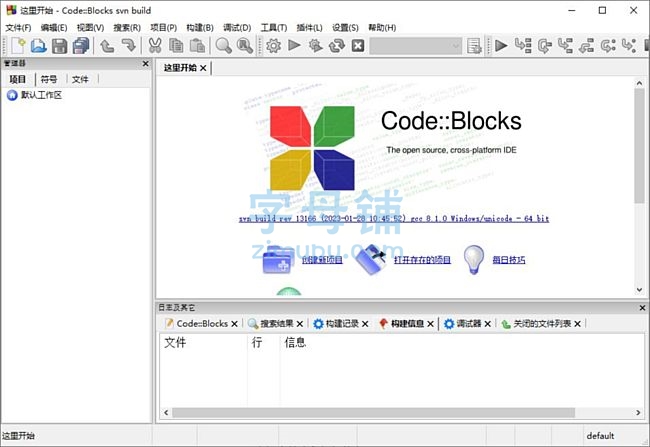Open the 文件(F) menu
Viewport: 650px width, 447px height.
click(18, 28)
